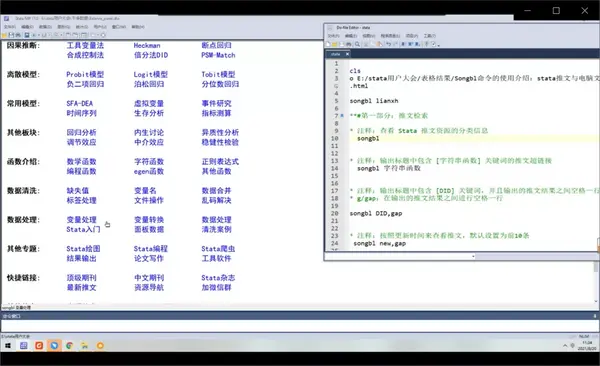Image resolution: width=600 pixels, height=366 pixels.
Task: Click the Save icon in Stata main toolbar
Action: (11, 35)
